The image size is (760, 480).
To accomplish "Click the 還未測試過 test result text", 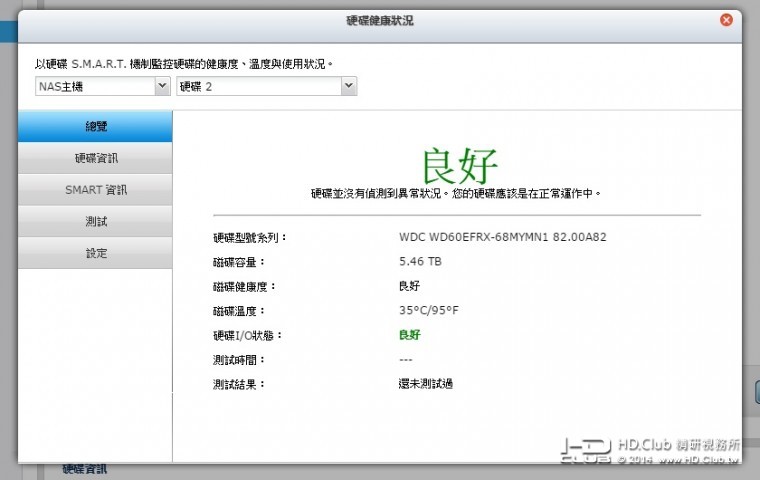I will click(426, 384).
